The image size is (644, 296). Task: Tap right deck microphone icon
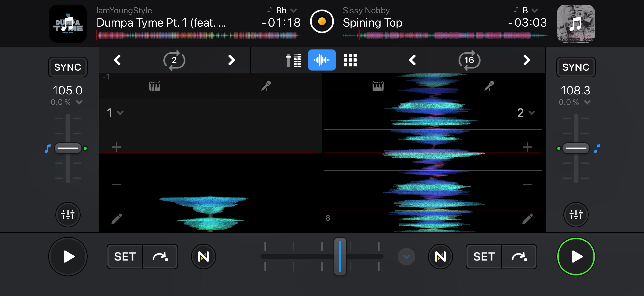[x=489, y=86]
